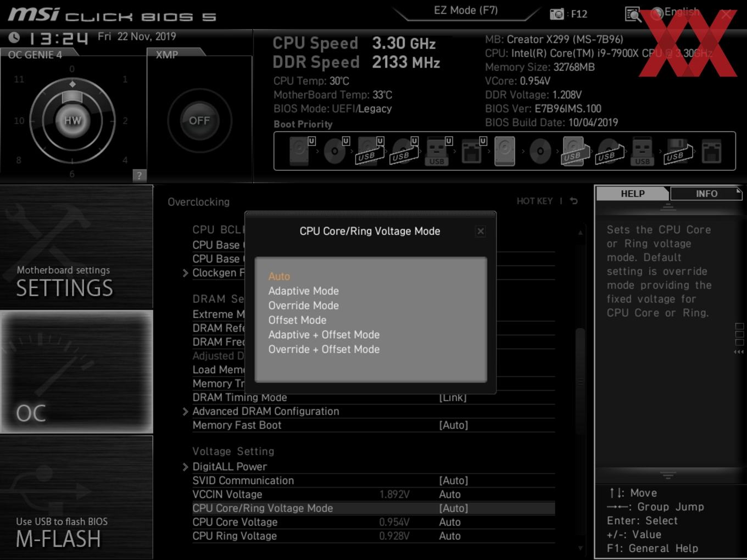Toggle the XMP OFF button

pos(199,121)
